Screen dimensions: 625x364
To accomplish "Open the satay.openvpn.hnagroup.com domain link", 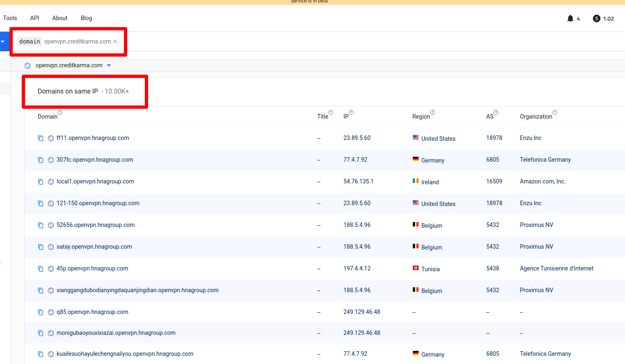I will (94, 247).
